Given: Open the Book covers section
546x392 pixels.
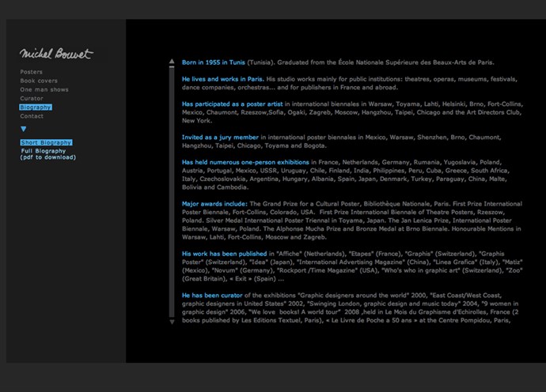Looking at the screenshot, I should (39, 81).
